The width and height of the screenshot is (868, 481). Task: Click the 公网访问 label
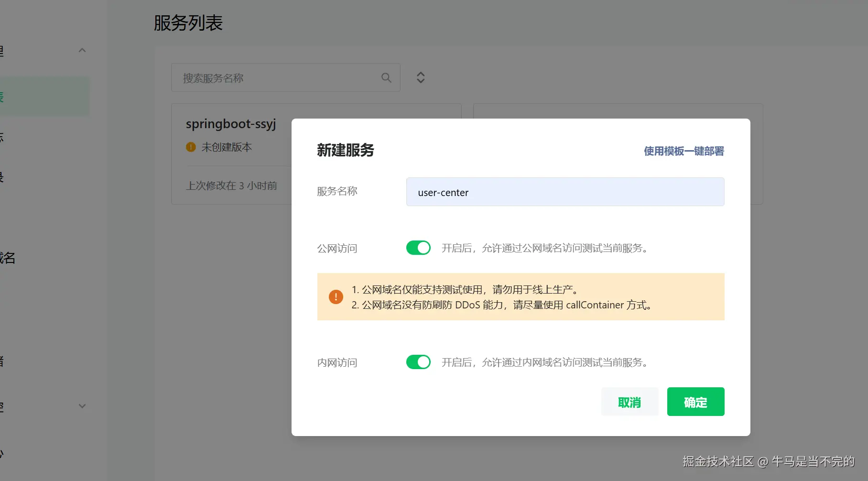337,248
